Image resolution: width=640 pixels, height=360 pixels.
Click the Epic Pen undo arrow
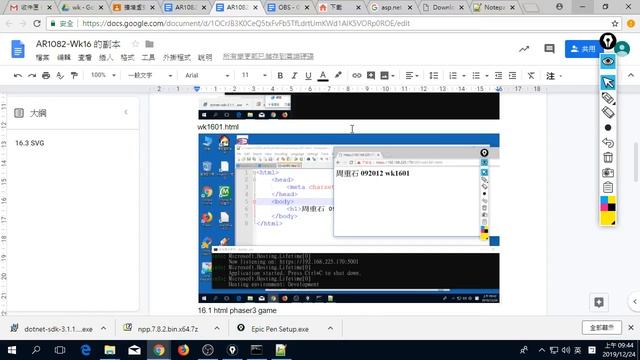tap(608, 143)
